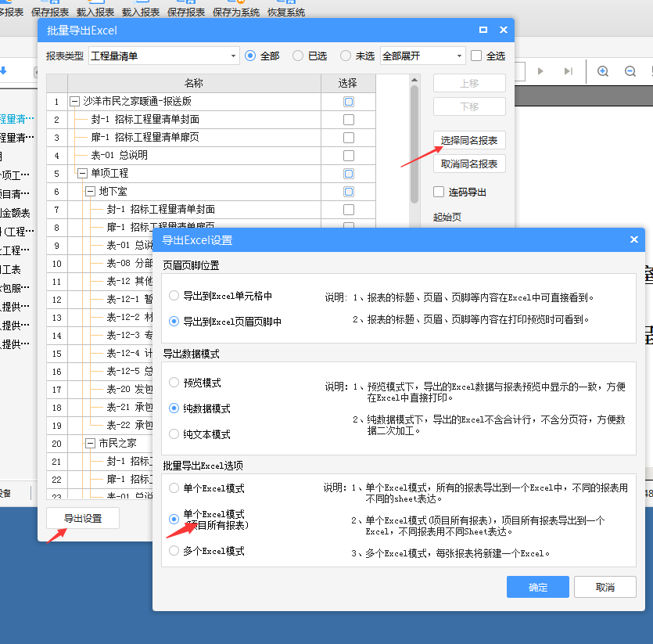Check the box for row 3 扉-1 招标工程量清单扉页

tap(349, 138)
